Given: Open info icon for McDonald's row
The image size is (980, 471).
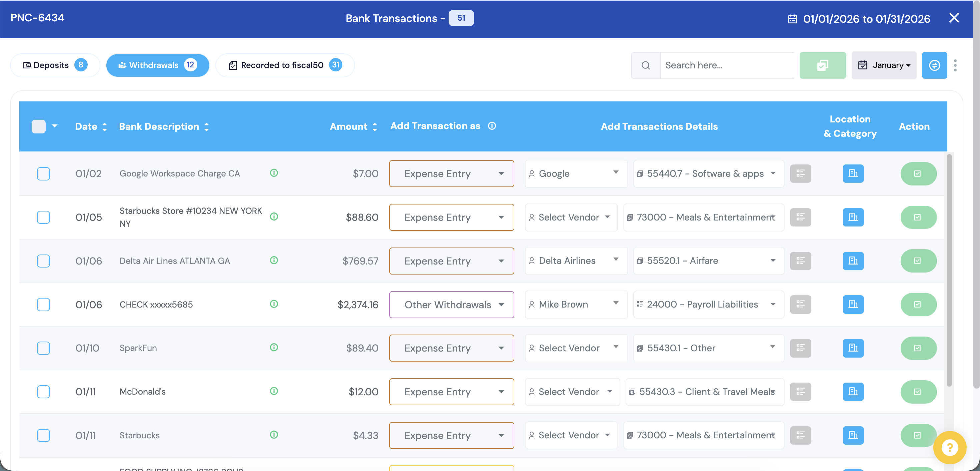Looking at the screenshot, I should click(274, 391).
